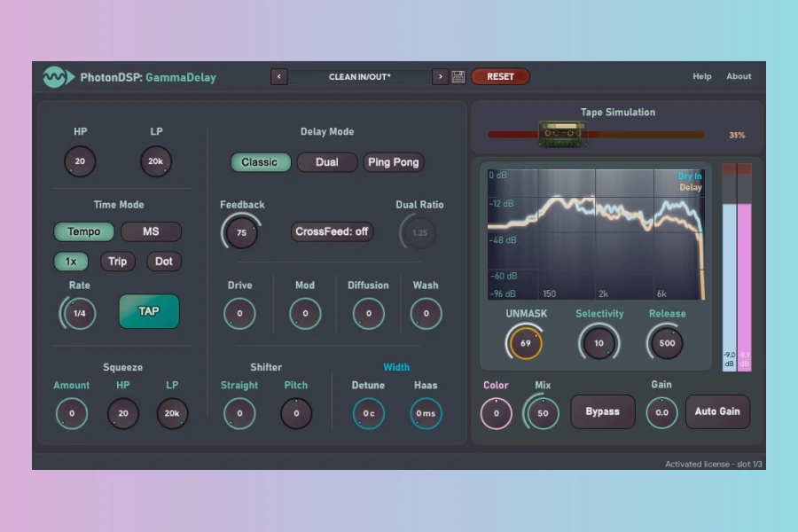Select MS time mode
The height and width of the screenshot is (532, 798).
[151, 231]
